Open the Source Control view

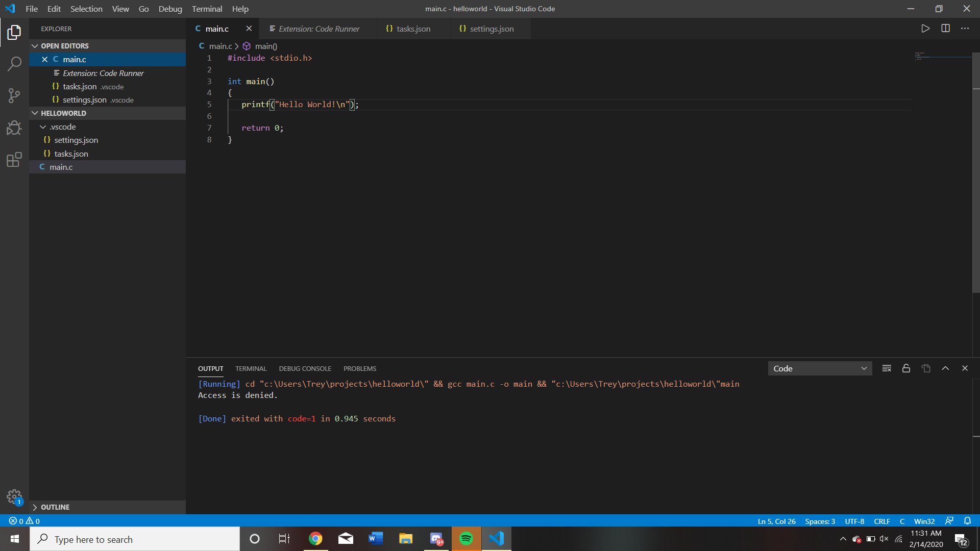(14, 95)
